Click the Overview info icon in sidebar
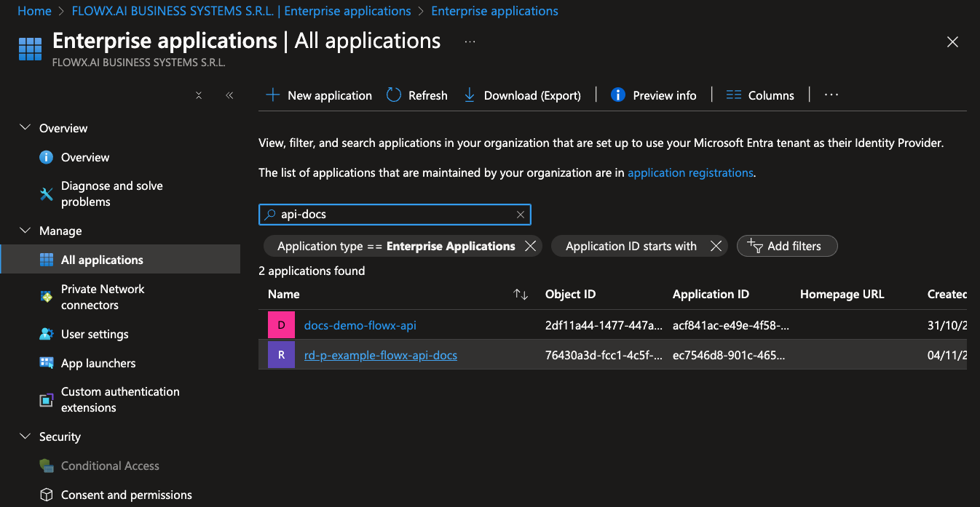 coord(47,157)
